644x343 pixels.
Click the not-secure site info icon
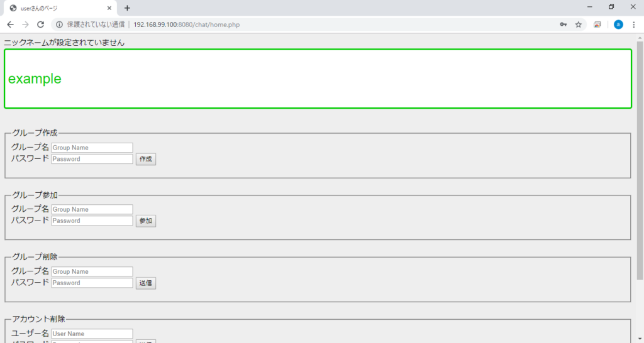[60, 24]
